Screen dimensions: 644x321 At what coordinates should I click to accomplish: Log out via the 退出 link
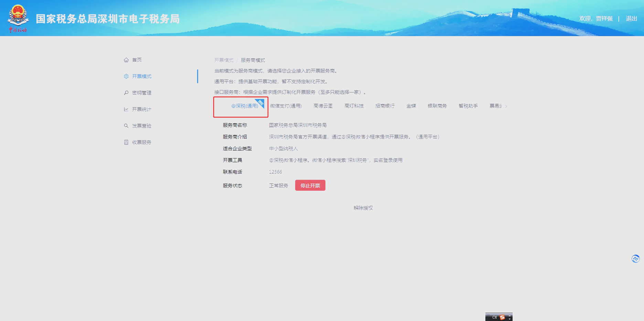point(631,19)
